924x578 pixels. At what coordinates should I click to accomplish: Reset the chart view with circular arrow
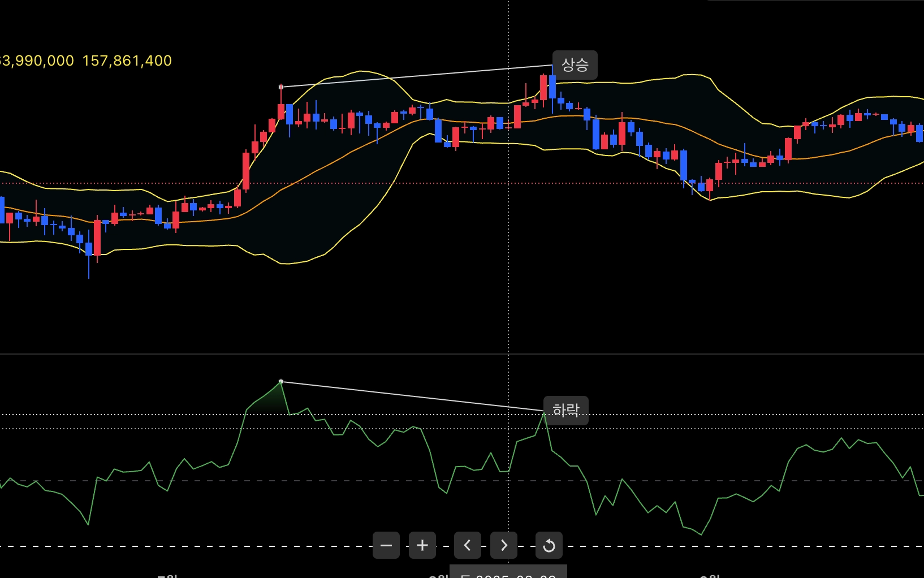pos(549,545)
